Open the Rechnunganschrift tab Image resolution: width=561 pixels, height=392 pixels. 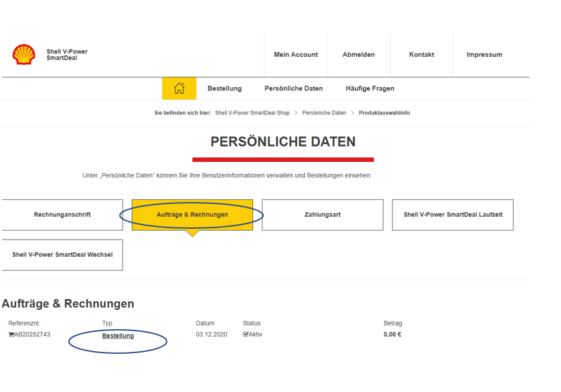62,214
